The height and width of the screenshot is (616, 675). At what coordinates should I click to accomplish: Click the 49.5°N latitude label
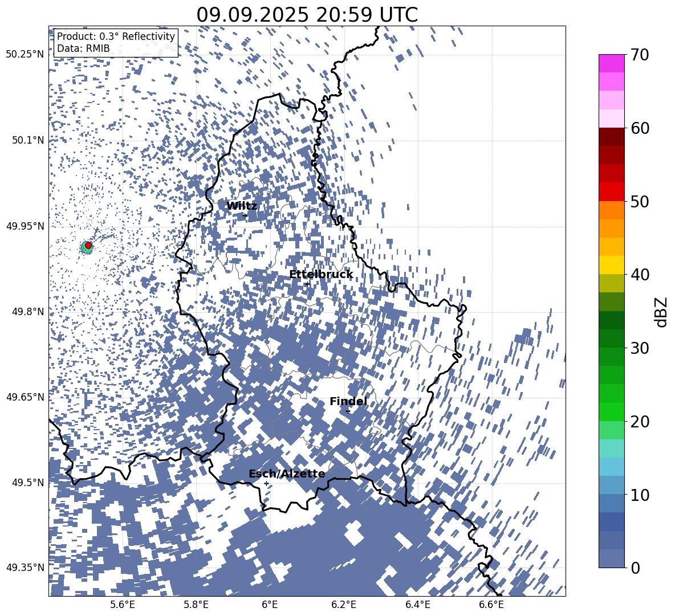[x=27, y=483]
